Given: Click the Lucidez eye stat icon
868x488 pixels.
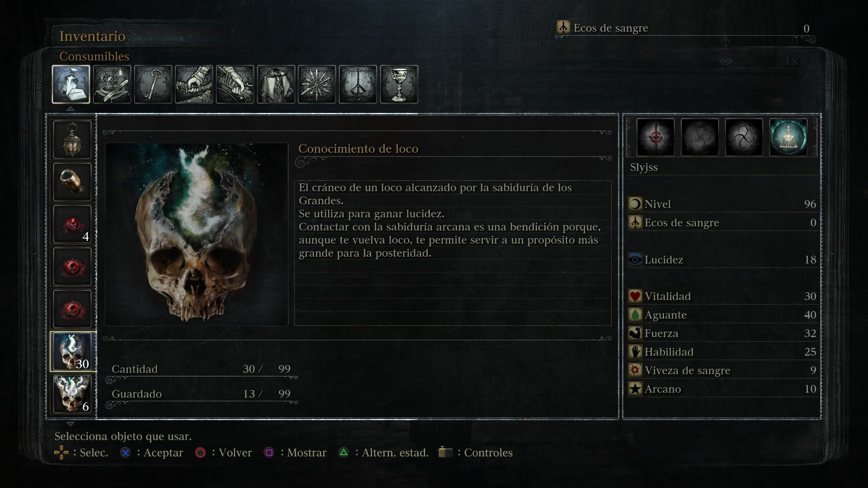Looking at the screenshot, I should 635,260.
